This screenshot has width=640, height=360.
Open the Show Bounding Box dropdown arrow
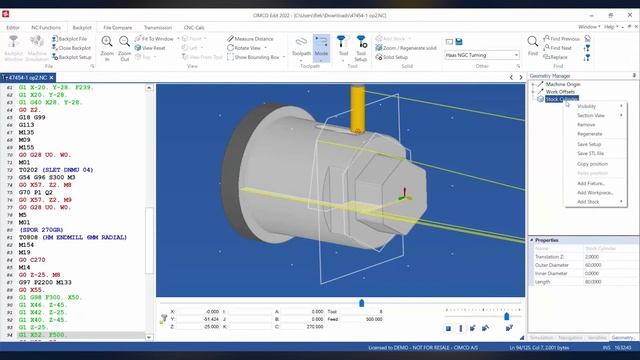point(284,57)
